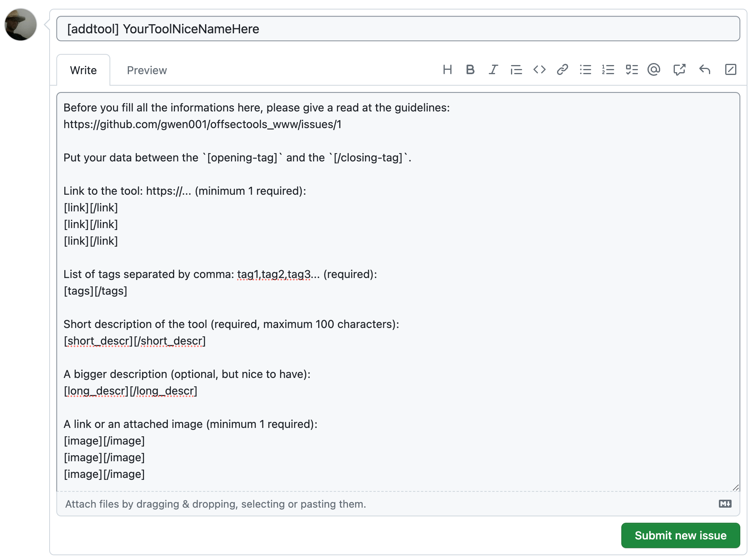Edit the issue title field
The height and width of the screenshot is (560, 753).
[x=398, y=28]
